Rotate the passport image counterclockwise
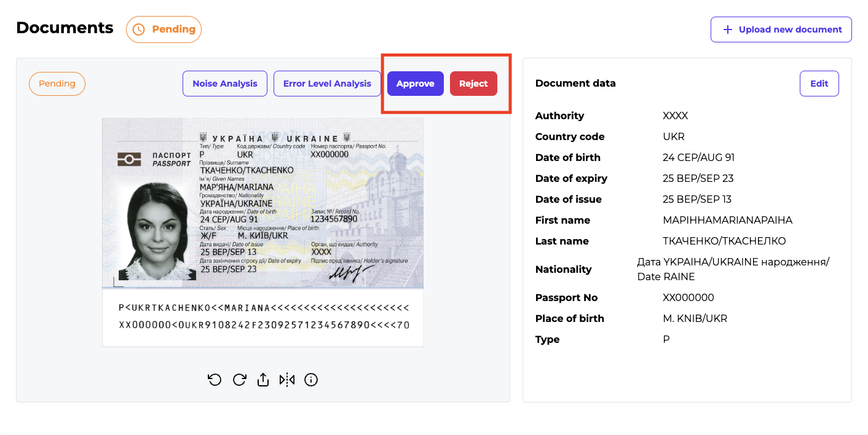868x435 pixels. tap(215, 380)
